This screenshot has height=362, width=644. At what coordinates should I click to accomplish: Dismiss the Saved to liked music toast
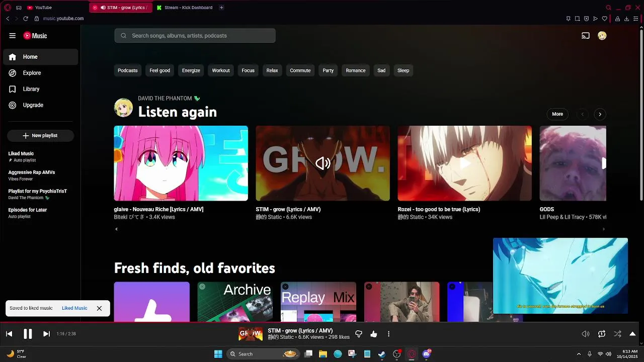click(x=99, y=308)
